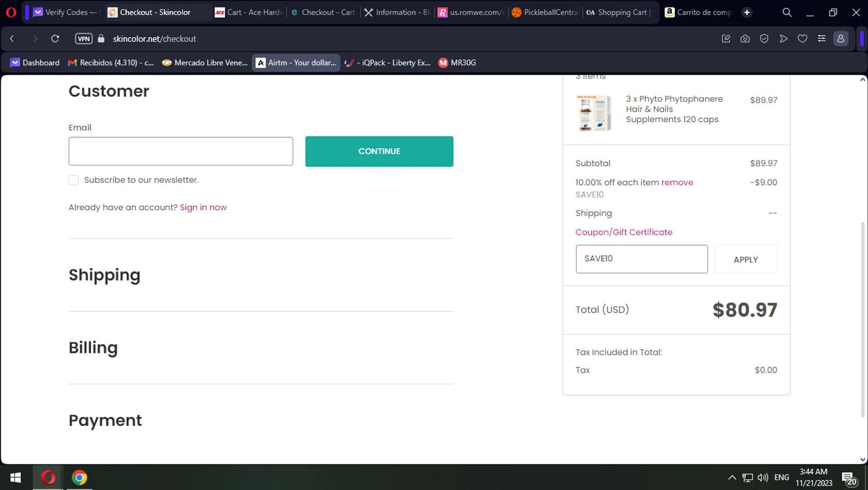
Task: Add page to bookmarks with heart icon
Action: (803, 39)
